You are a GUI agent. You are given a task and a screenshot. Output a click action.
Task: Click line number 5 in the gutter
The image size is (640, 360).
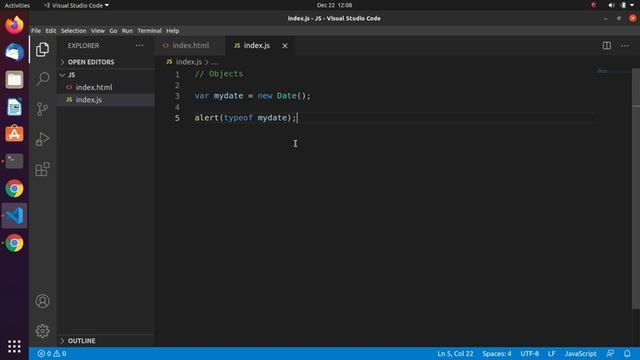[x=177, y=118]
